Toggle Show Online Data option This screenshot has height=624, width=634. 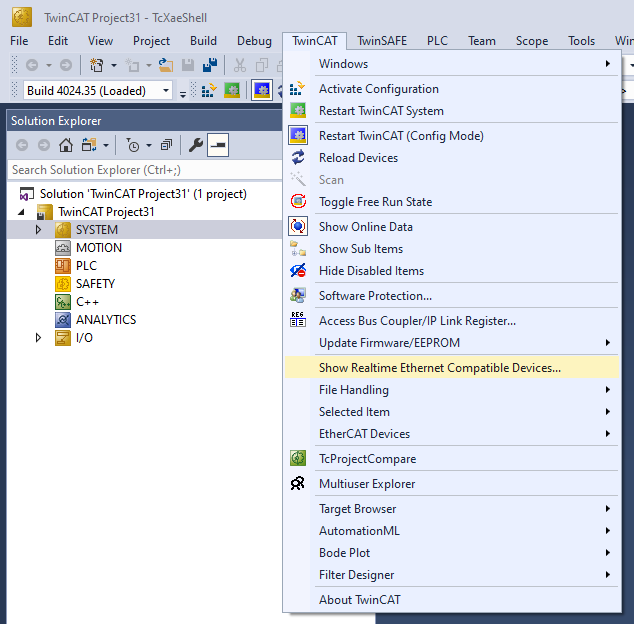pos(365,227)
